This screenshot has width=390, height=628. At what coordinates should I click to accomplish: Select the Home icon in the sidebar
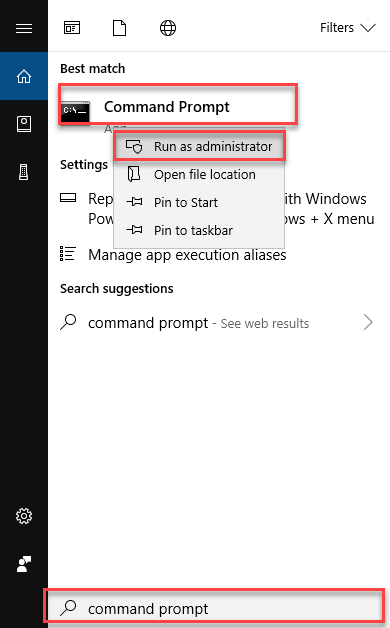pyautogui.click(x=24, y=76)
